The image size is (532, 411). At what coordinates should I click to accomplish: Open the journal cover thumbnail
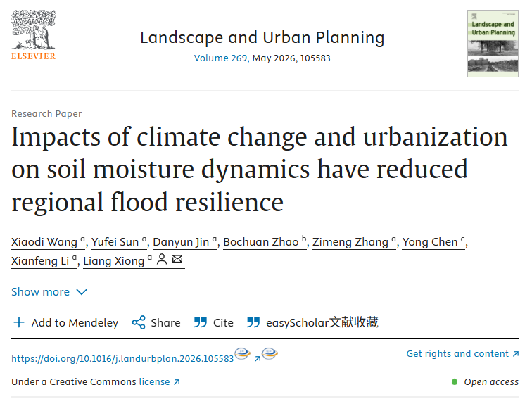tap(492, 43)
